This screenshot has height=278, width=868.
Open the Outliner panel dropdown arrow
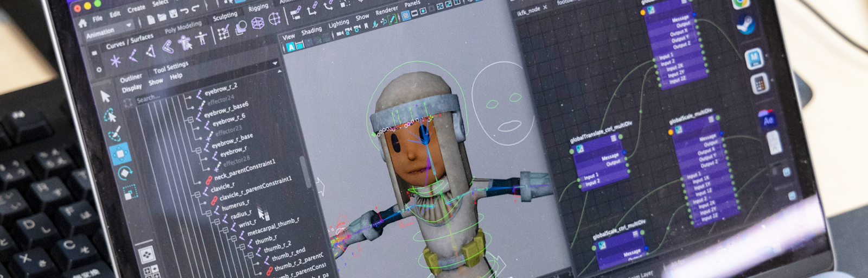click(x=275, y=63)
